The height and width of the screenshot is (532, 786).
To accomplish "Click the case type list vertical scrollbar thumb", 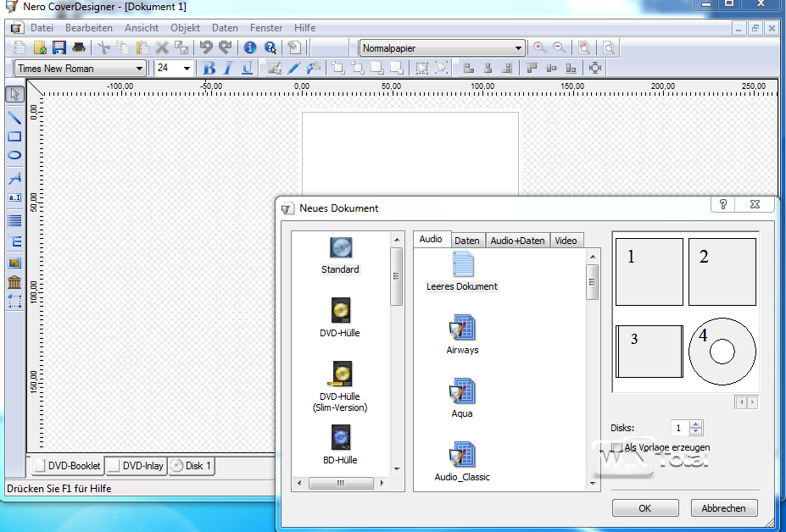I will tap(396, 276).
